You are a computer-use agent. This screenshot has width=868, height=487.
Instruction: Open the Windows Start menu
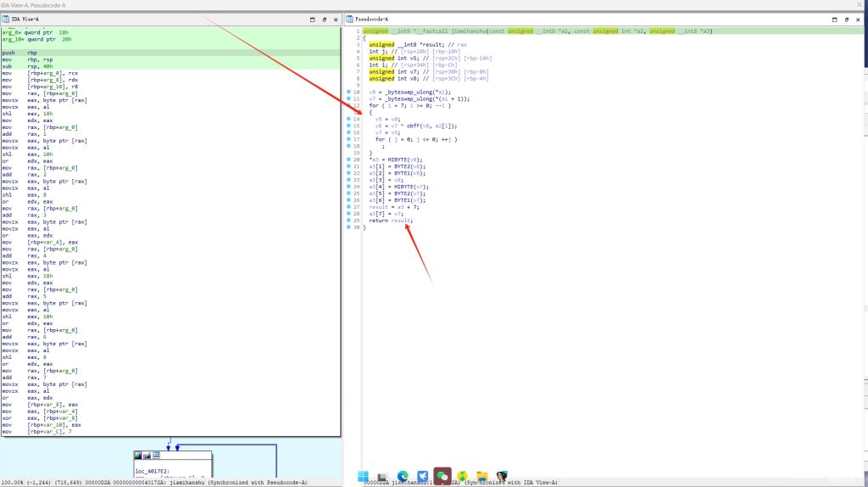[x=363, y=477]
